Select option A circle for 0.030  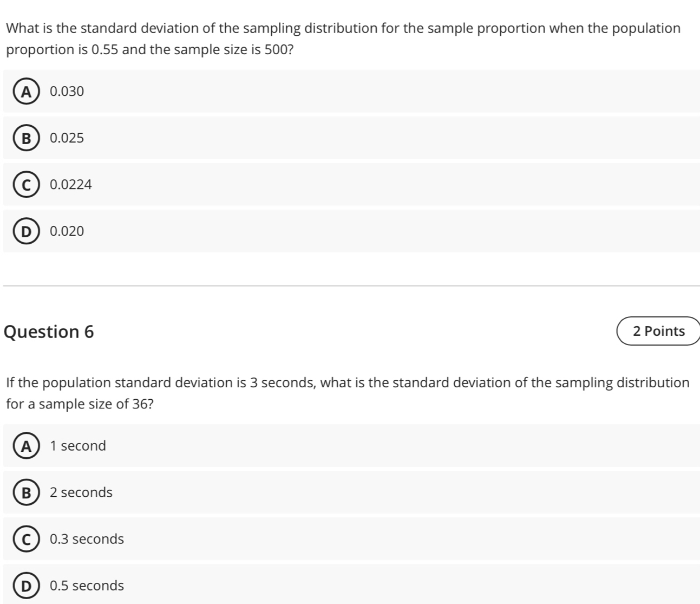(x=25, y=92)
